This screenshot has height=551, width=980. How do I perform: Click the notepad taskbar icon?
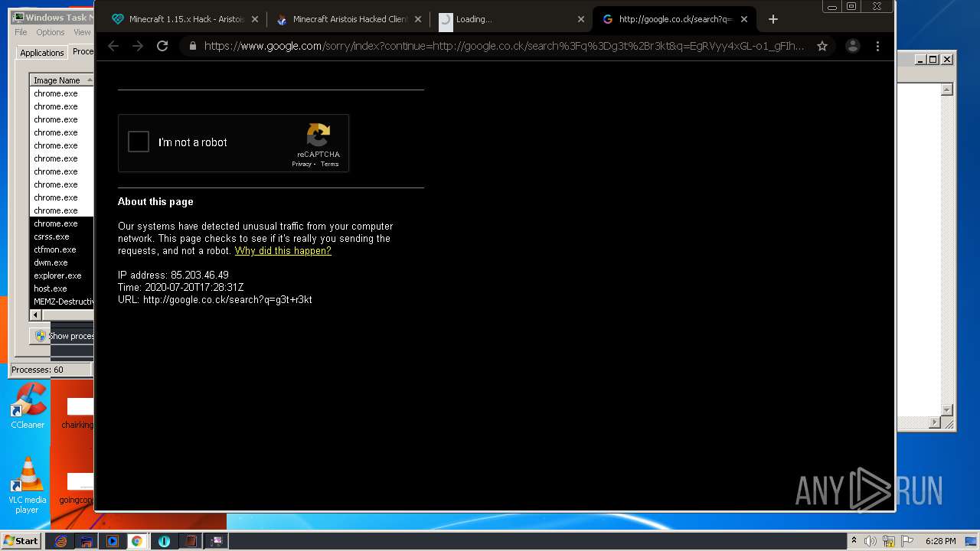tap(191, 541)
